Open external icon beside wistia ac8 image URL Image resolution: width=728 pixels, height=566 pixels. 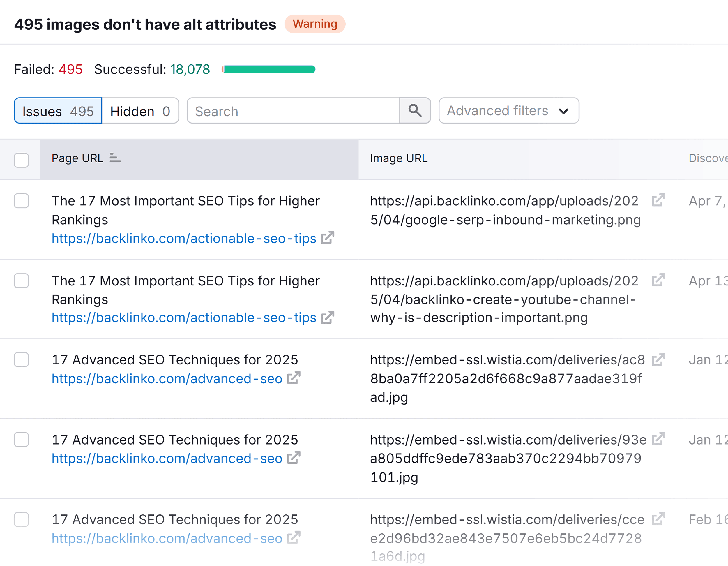658,359
